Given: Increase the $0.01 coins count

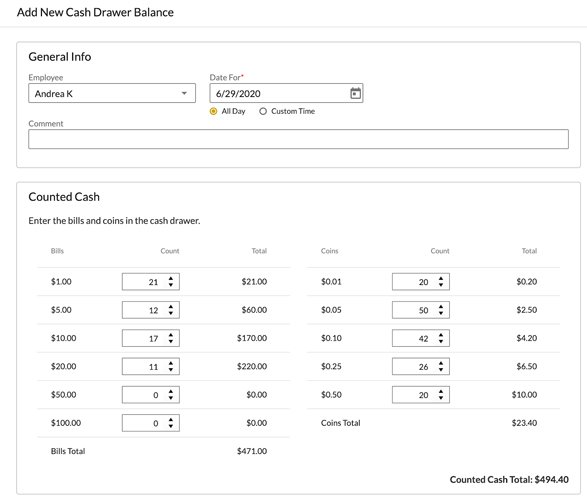Looking at the screenshot, I should coord(441,278).
